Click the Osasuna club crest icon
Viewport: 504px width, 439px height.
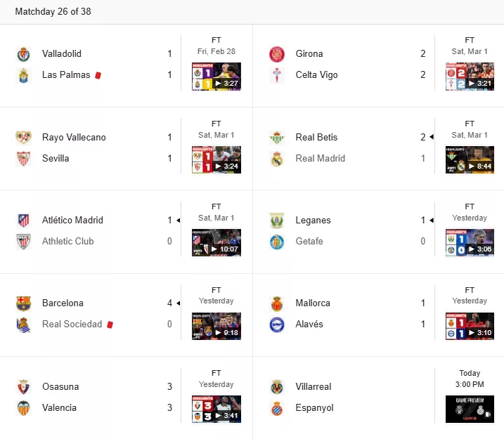23,387
